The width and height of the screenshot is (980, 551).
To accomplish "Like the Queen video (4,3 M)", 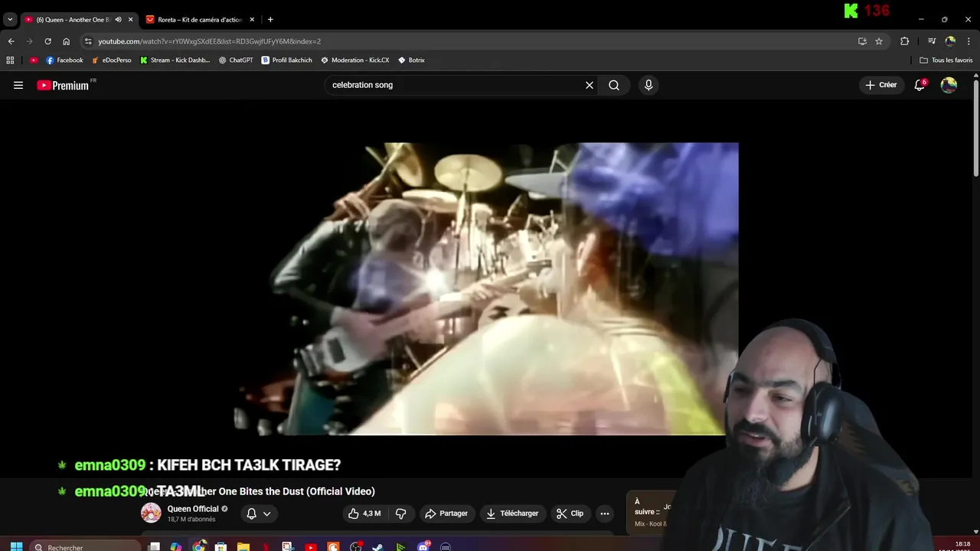I will (364, 514).
